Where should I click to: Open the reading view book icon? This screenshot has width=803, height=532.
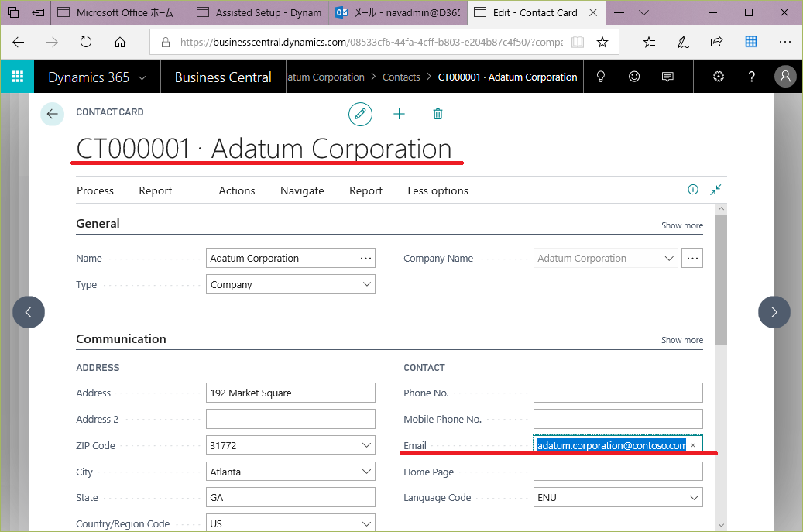[x=578, y=42]
